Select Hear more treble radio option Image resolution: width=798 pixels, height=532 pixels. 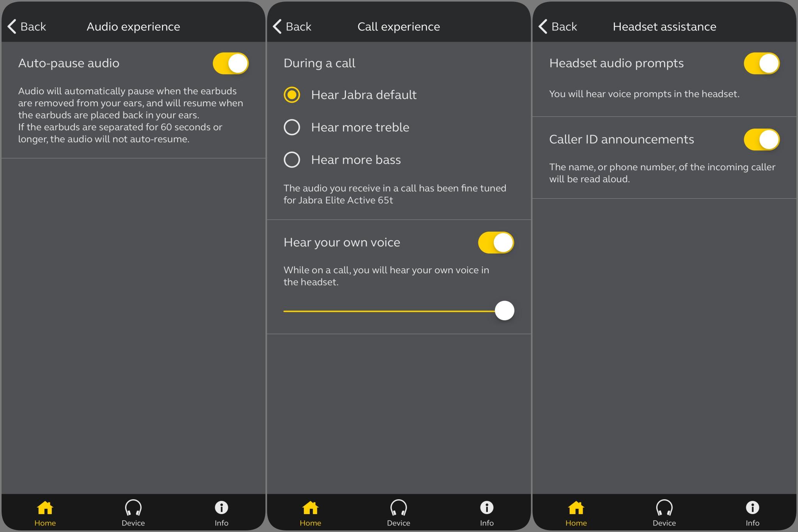(x=292, y=127)
